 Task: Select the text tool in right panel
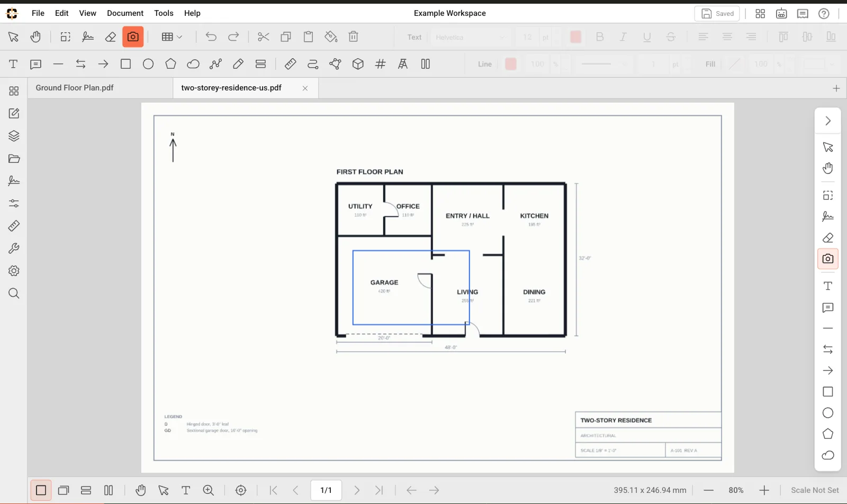tap(828, 286)
